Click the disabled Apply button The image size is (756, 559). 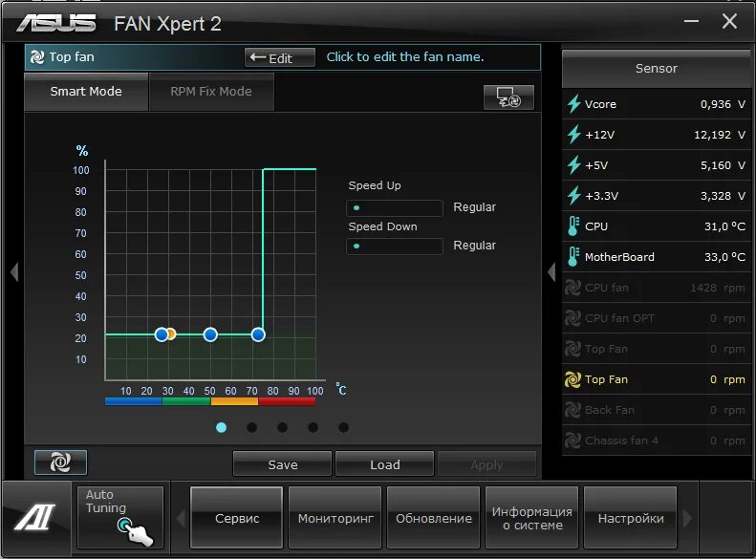click(487, 464)
